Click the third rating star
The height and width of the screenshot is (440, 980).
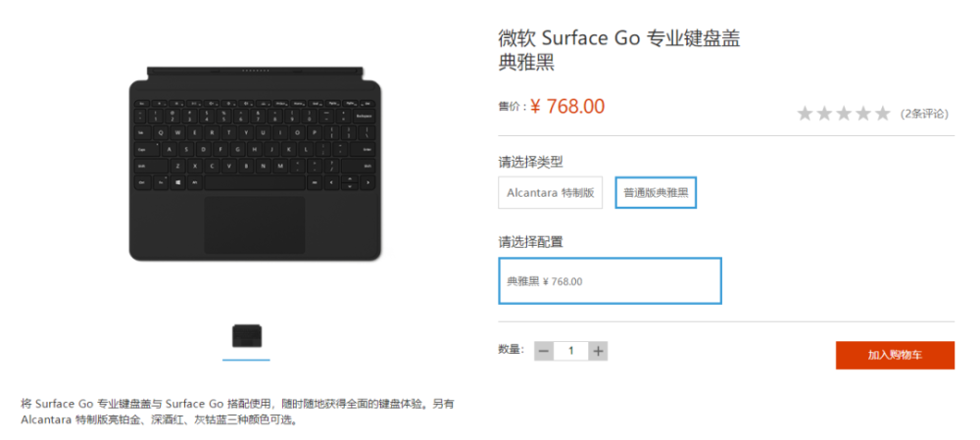[x=844, y=113]
